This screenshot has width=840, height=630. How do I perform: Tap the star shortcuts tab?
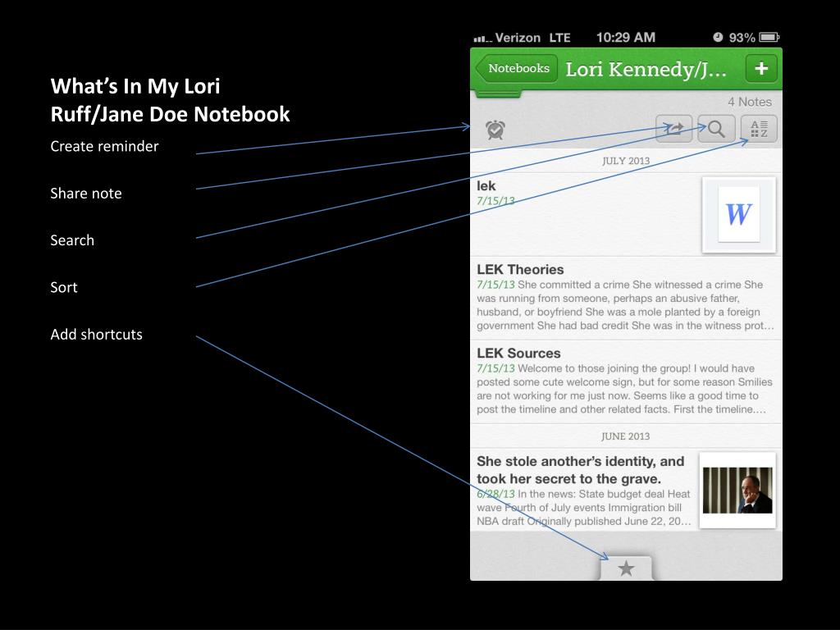pyautogui.click(x=626, y=568)
